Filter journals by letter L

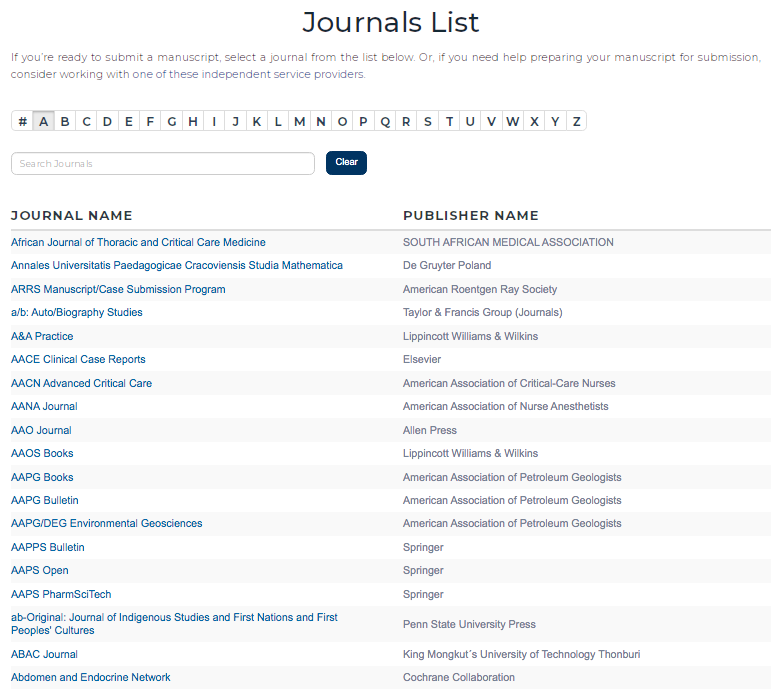click(278, 121)
